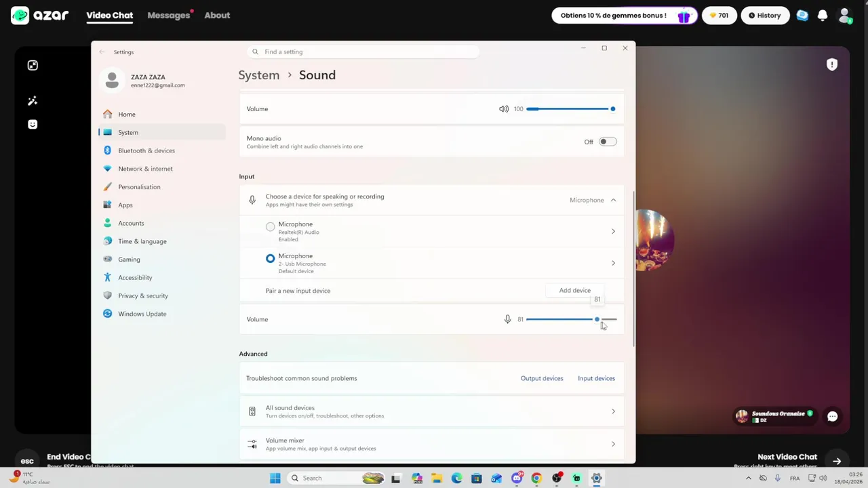Open Time & language settings
The width and height of the screenshot is (868, 488).
pyautogui.click(x=161, y=241)
